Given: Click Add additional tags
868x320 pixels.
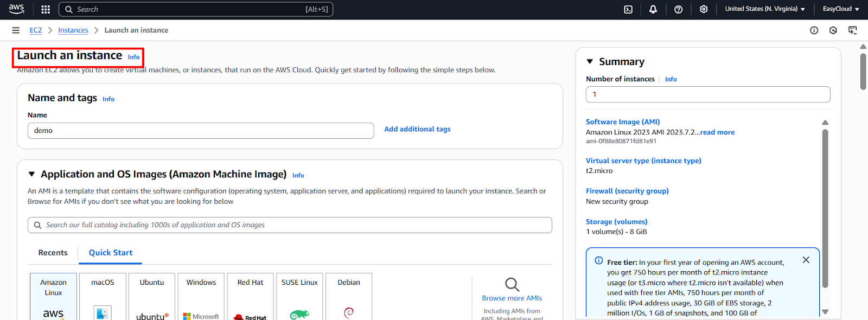Looking at the screenshot, I should tap(417, 129).
